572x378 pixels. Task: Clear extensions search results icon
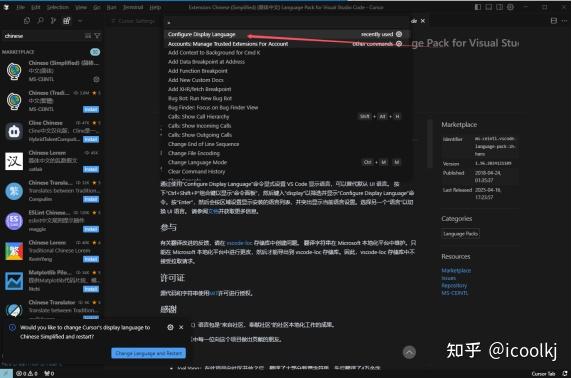(88, 36)
